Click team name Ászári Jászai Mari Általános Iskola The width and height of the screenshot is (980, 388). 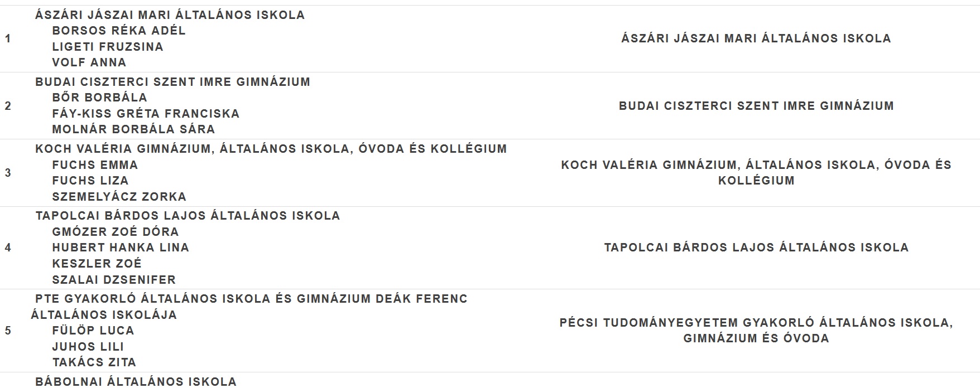click(x=170, y=15)
